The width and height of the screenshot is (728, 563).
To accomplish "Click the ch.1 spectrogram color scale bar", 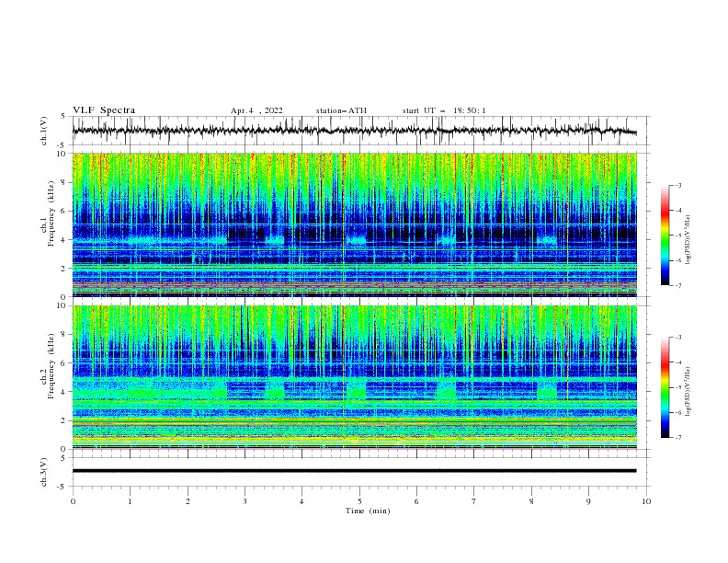I will click(665, 236).
